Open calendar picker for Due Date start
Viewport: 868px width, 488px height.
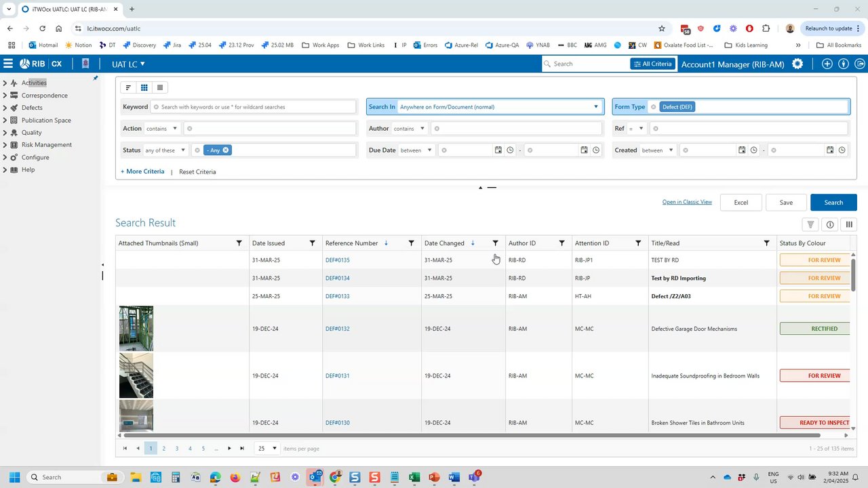point(498,150)
